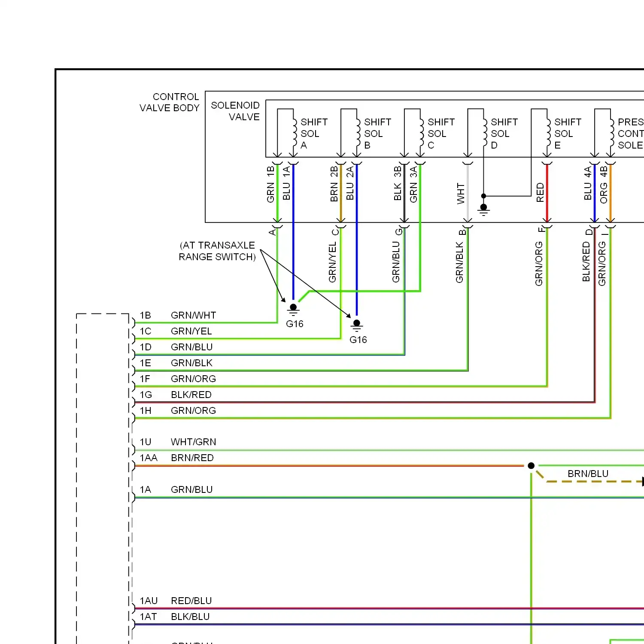Click "GRN/YEL" in the 1C row
644x644 pixels.
coord(191,331)
